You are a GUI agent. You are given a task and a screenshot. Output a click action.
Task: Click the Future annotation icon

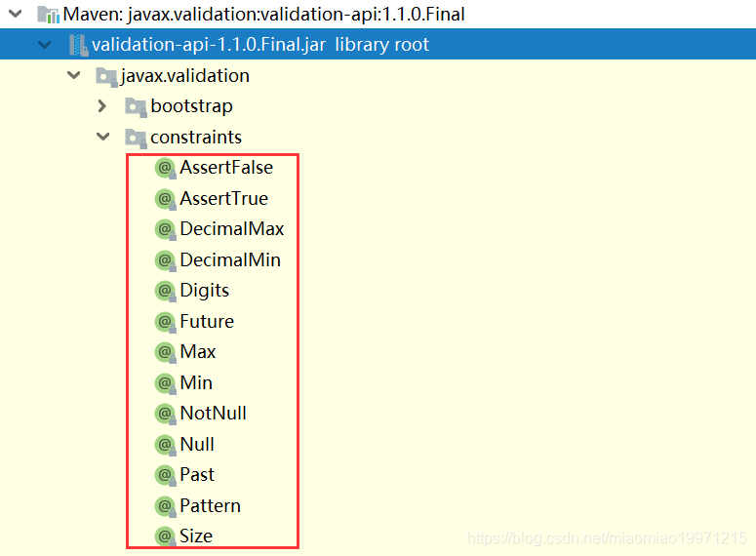[166, 322]
